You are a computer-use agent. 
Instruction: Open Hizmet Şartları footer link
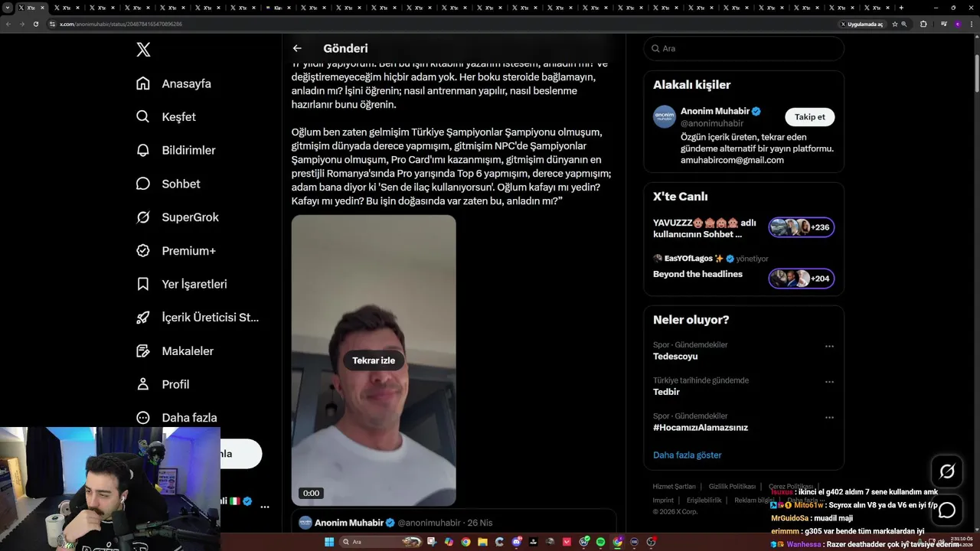tap(674, 487)
